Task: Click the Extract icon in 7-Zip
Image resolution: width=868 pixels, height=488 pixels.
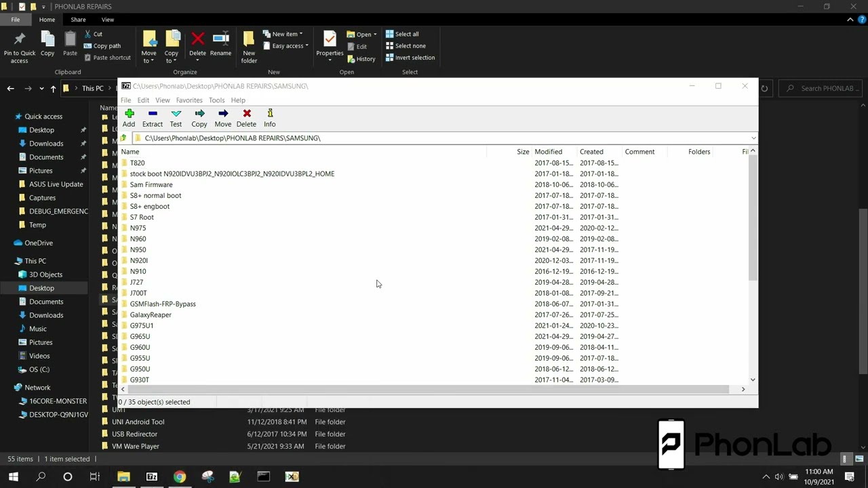Action: point(153,118)
